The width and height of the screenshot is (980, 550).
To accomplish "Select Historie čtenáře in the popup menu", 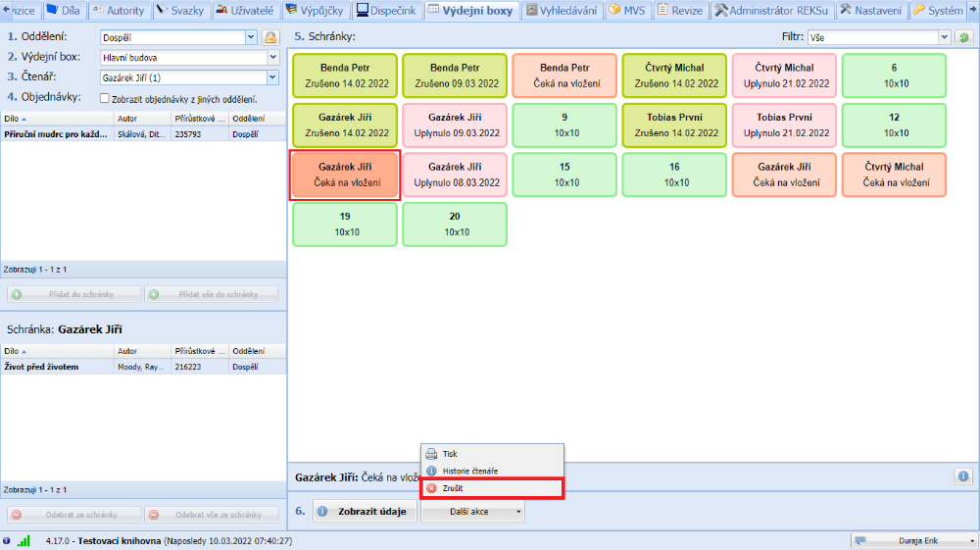I will click(469, 471).
